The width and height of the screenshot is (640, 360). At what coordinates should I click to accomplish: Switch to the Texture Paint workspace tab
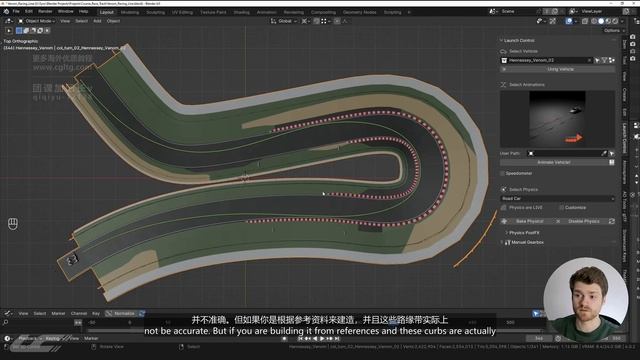click(x=213, y=12)
